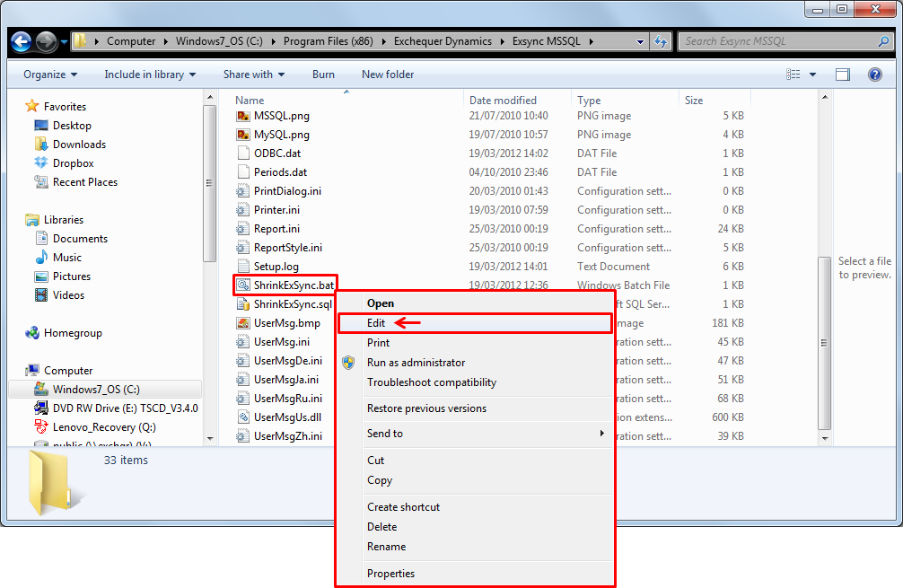Toggle the preview pane icon
903x588 pixels.
843,75
